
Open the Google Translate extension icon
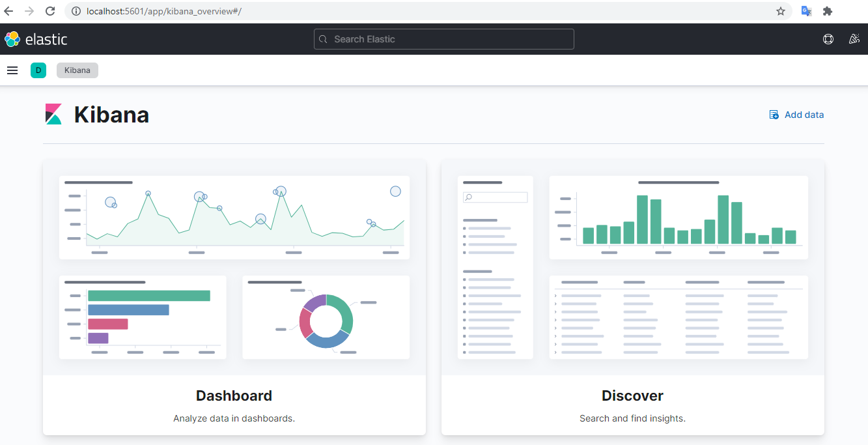(x=807, y=11)
